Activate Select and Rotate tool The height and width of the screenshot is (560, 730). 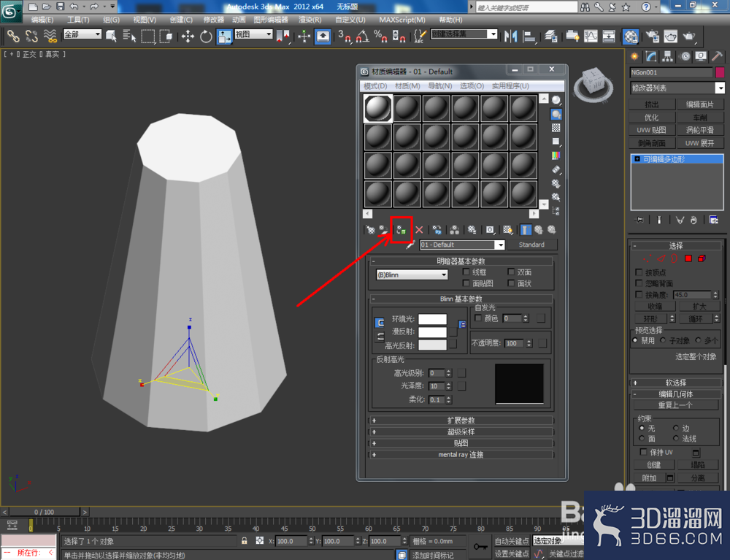[206, 36]
